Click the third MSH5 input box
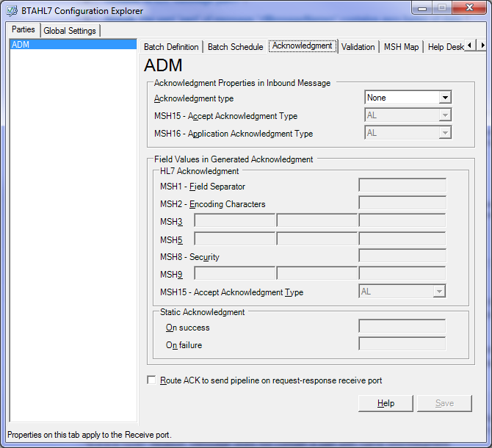Image resolution: width=492 pixels, height=448 pixels. (402, 239)
